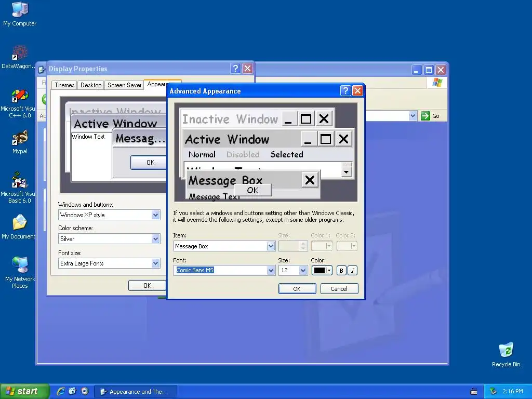This screenshot has height=399, width=532.
Task: Click the Windows Media Player quick launch icon
Action: point(85,391)
